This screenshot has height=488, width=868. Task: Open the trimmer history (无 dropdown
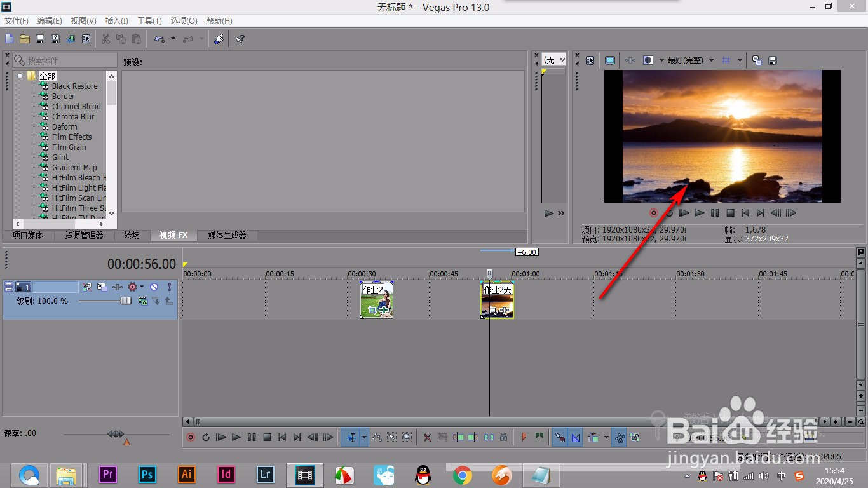pos(553,59)
